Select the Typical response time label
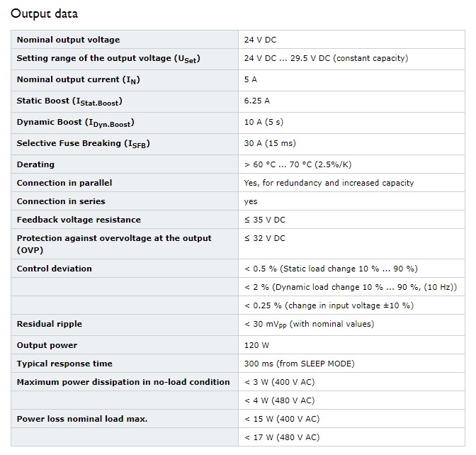Viewport: 476px width, 455px height. coord(64,364)
